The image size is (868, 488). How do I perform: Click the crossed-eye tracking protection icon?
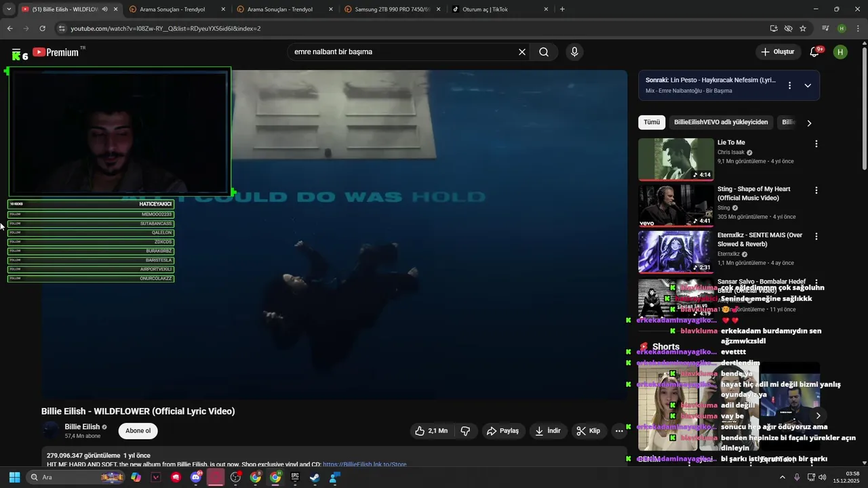pos(788,28)
